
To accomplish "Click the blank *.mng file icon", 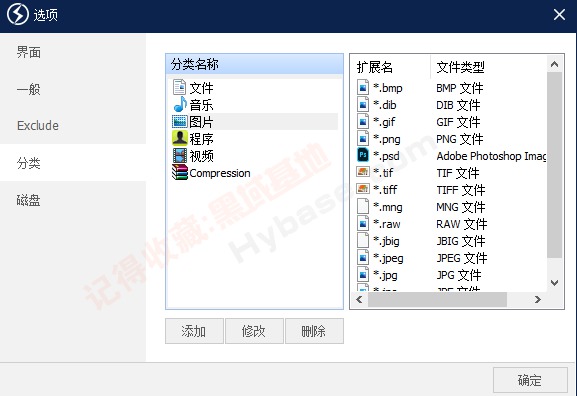I will [x=362, y=206].
